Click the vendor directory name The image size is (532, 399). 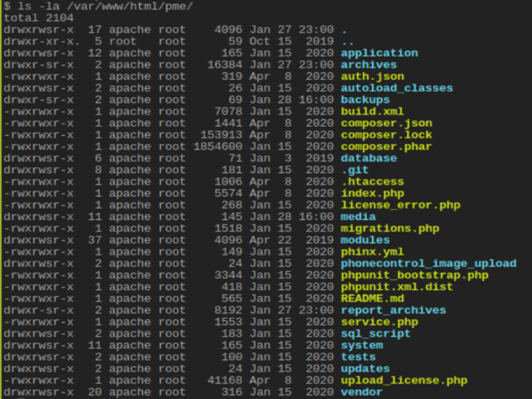click(362, 393)
